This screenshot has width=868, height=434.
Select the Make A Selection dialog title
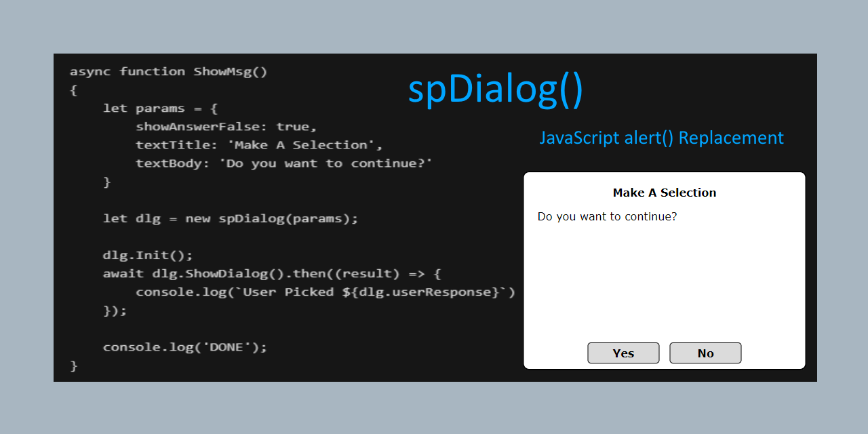click(664, 193)
